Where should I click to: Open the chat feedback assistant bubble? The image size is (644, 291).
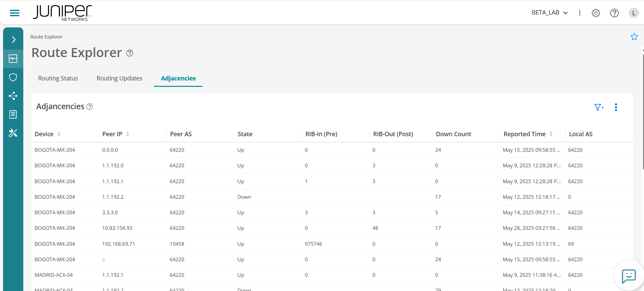[628, 276]
